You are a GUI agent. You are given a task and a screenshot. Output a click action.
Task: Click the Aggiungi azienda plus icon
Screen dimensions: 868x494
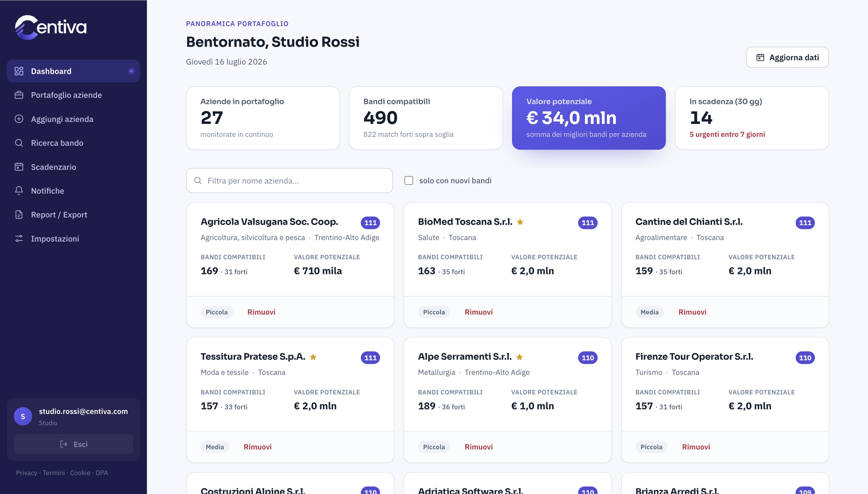(19, 119)
